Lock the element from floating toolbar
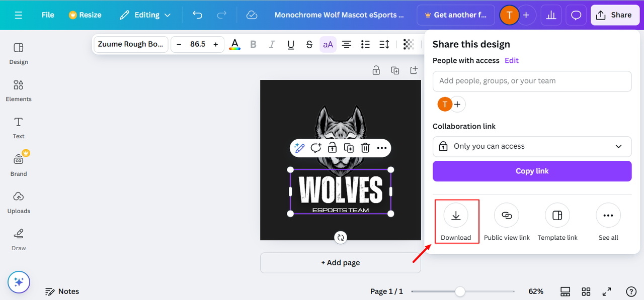 click(x=332, y=148)
